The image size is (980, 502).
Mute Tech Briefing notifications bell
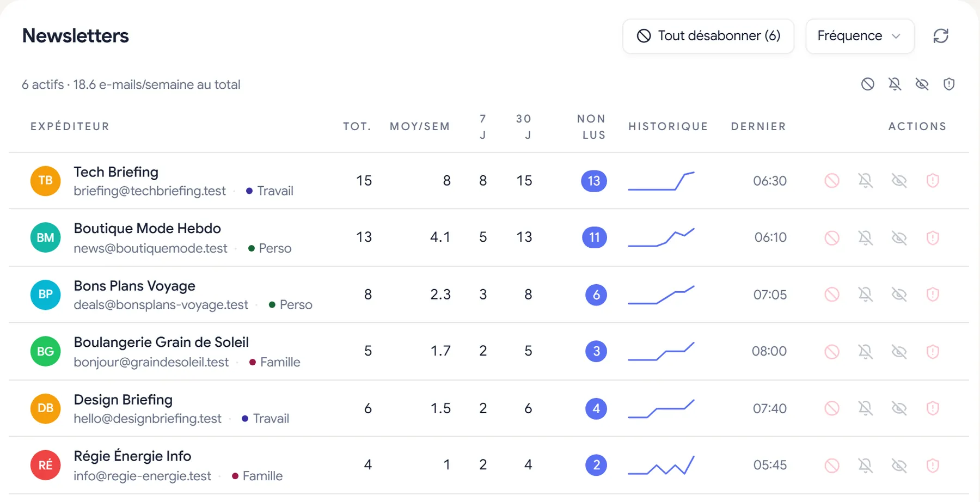[x=866, y=181]
